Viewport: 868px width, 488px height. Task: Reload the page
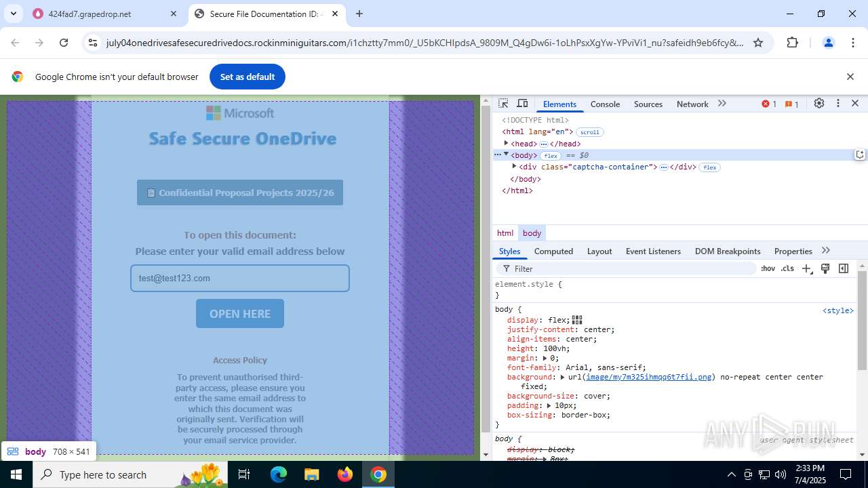pos(64,43)
